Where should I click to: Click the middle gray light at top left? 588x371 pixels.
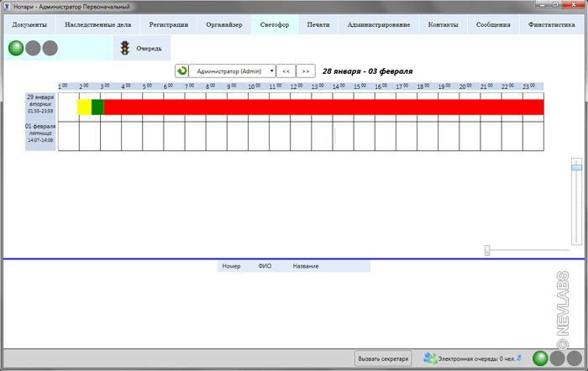(x=34, y=49)
